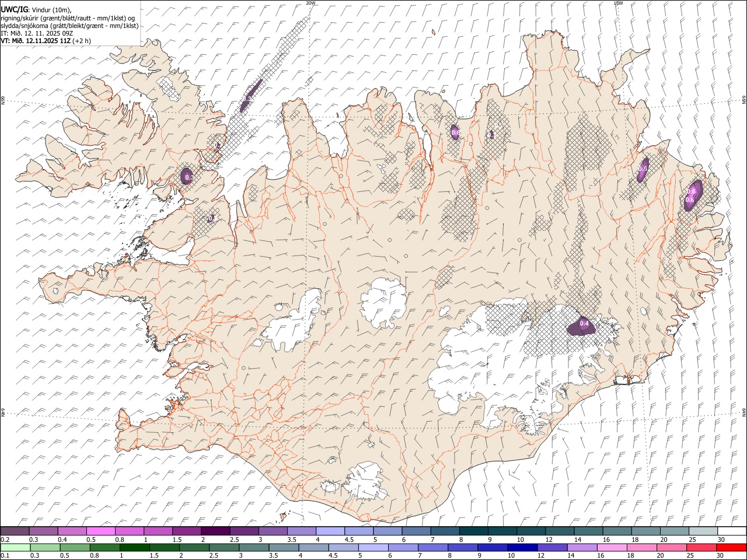The width and height of the screenshot is (747, 560).
Task: Click the 0.2 value in the upper legend row
Action: 5,540
